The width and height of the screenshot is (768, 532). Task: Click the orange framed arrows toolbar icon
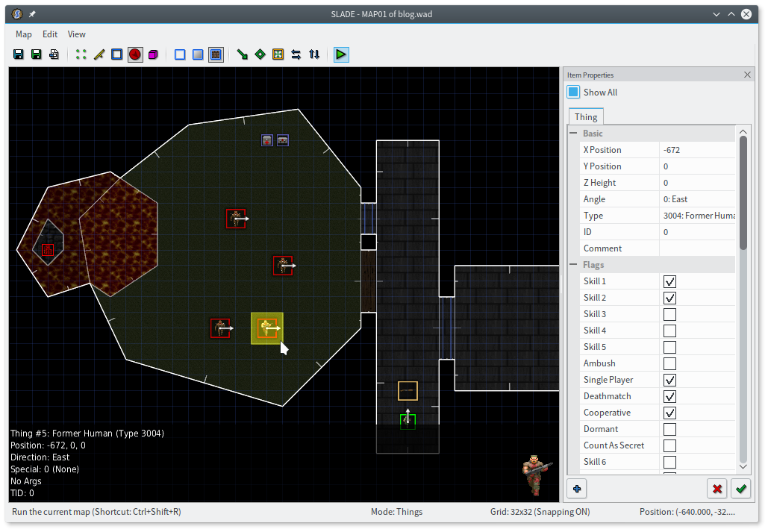(x=278, y=54)
